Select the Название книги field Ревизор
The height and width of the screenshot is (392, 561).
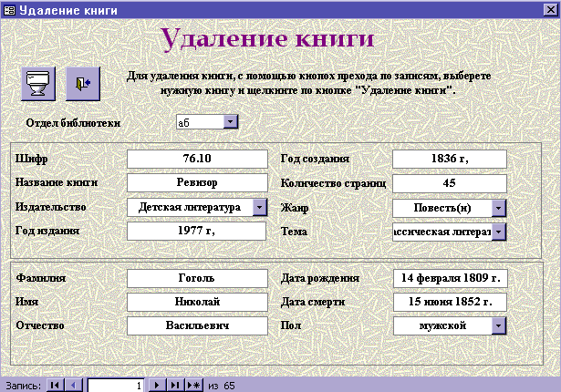click(x=197, y=182)
